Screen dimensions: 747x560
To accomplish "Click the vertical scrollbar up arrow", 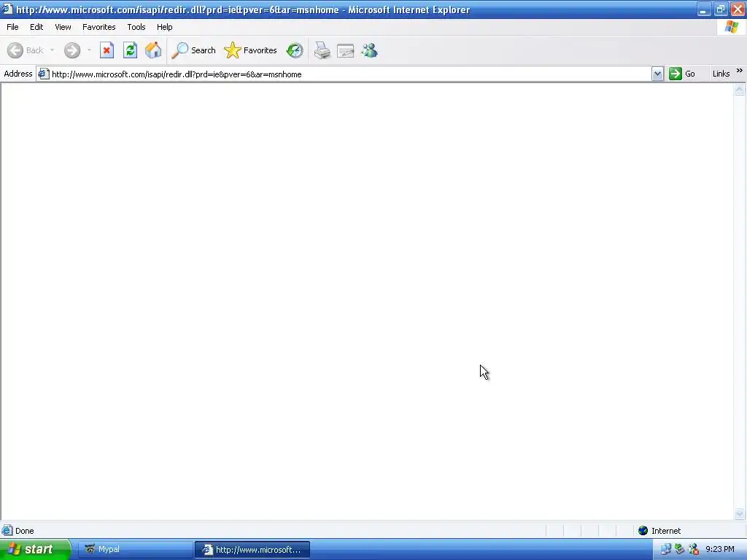I will (740, 90).
